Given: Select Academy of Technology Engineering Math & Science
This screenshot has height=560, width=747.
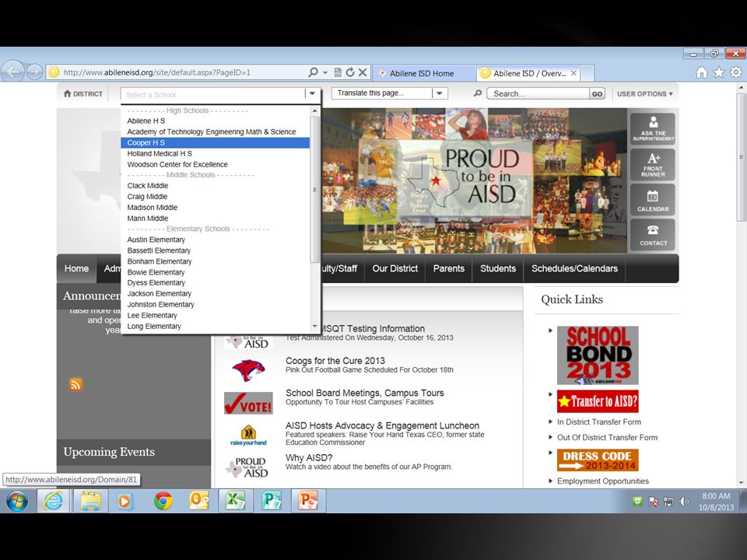Looking at the screenshot, I should click(212, 132).
